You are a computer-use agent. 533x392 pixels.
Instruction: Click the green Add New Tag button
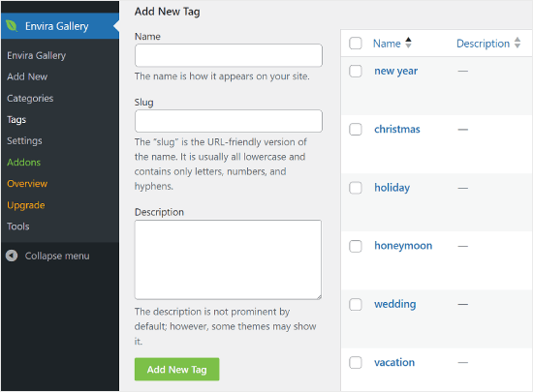click(176, 370)
